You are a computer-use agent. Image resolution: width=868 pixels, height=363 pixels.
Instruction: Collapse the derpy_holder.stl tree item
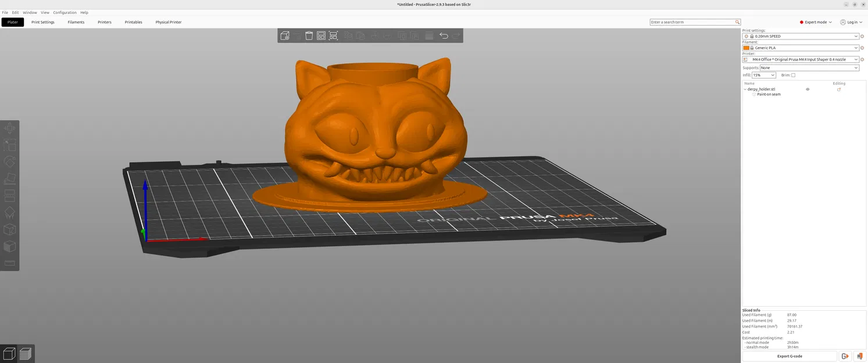pos(745,89)
